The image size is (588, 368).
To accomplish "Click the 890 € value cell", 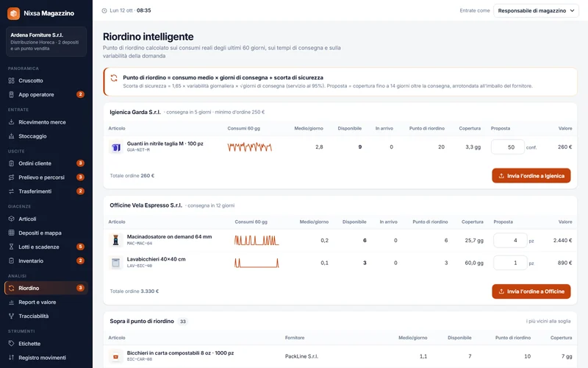I will 564,263.
